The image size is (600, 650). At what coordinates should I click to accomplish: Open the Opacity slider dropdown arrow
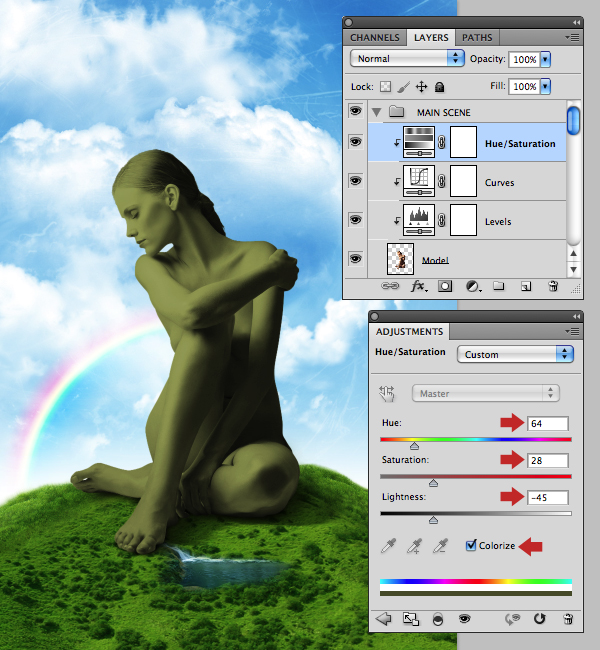tap(546, 59)
